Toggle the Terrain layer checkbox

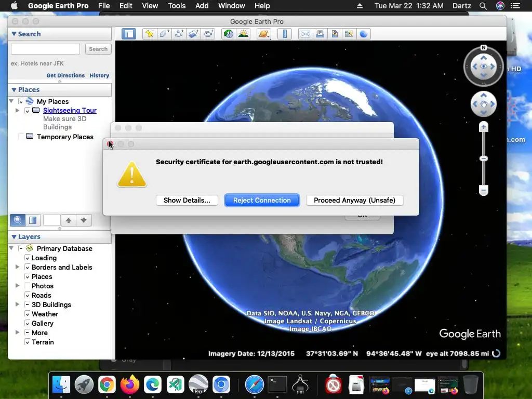(27, 342)
